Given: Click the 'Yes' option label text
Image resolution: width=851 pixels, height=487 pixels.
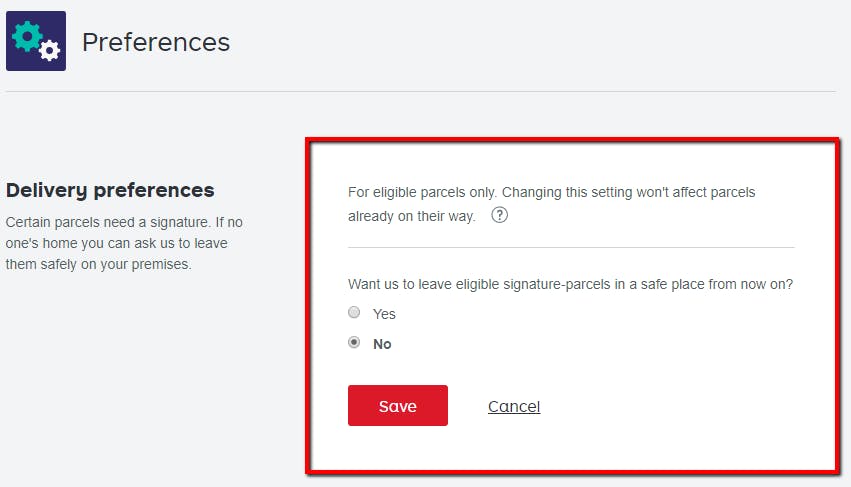Looking at the screenshot, I should [x=384, y=314].
